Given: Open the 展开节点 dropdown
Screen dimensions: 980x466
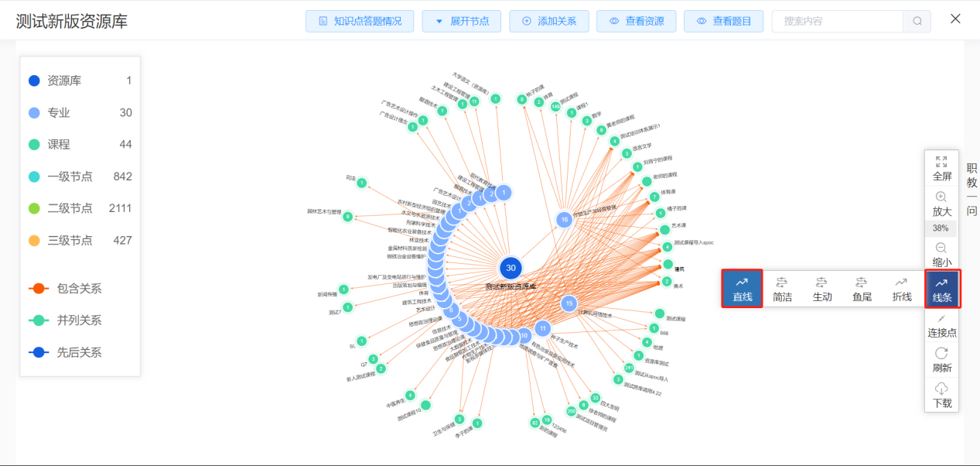Looking at the screenshot, I should click(462, 22).
